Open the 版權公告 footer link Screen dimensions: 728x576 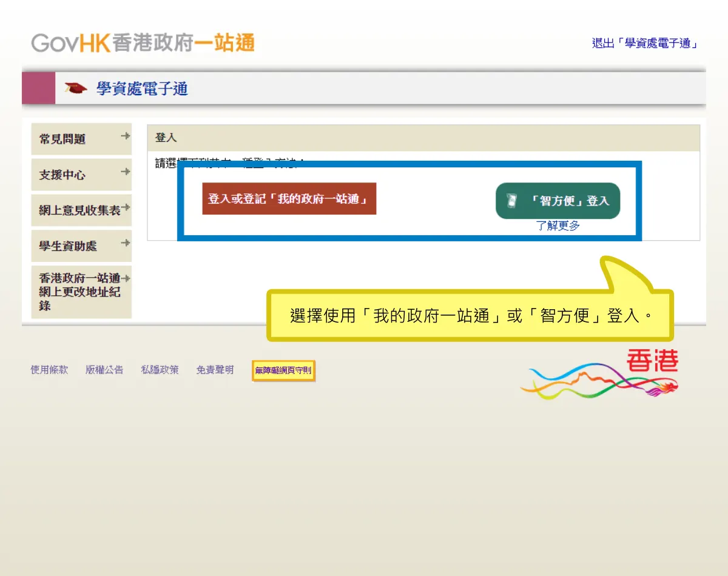coord(104,370)
